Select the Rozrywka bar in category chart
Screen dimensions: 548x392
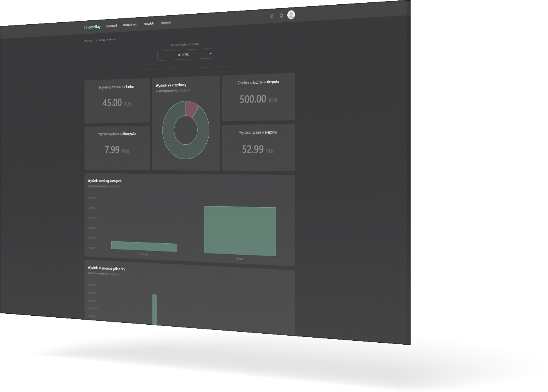(144, 246)
